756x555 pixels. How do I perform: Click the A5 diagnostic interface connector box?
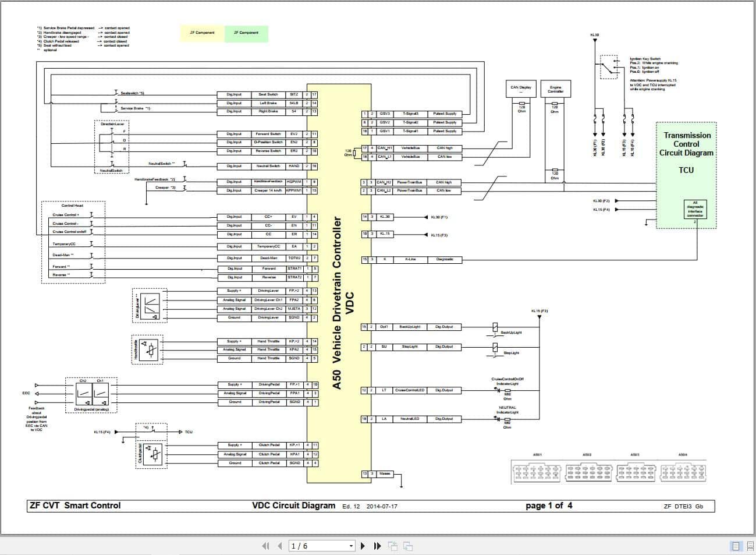695,210
